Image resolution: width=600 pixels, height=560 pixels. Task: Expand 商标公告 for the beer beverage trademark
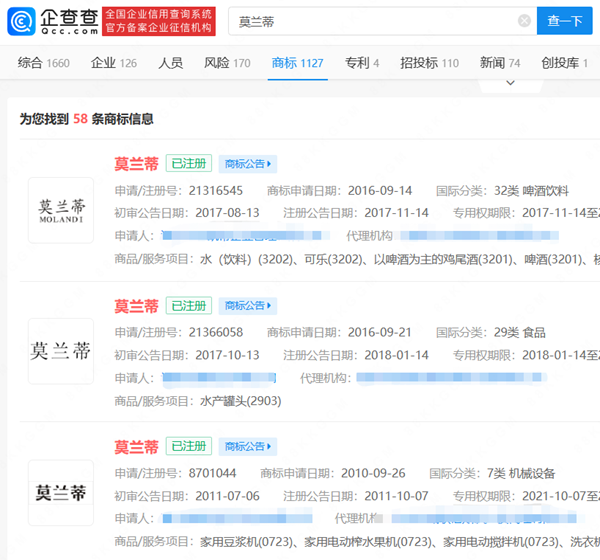pyautogui.click(x=248, y=164)
